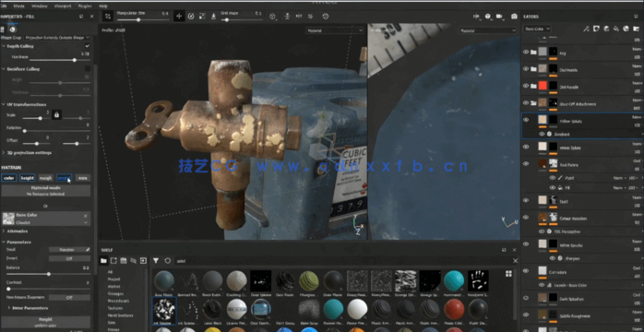Toggle the Depth Culling checkbox
This screenshot has width=644, height=332.
coord(87,46)
